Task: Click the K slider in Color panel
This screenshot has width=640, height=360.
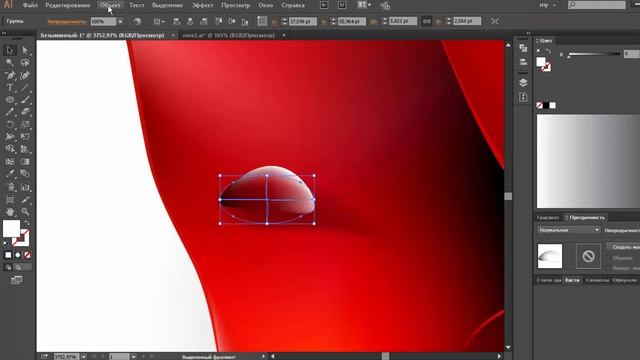Action: pyautogui.click(x=594, y=54)
